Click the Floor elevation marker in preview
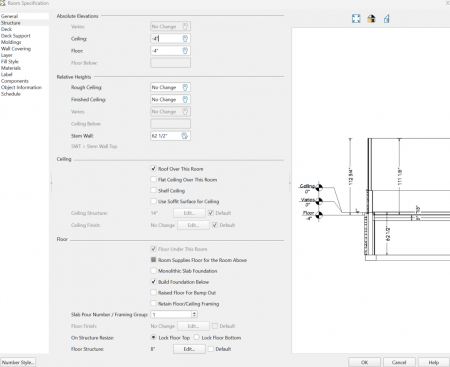 [x=319, y=215]
